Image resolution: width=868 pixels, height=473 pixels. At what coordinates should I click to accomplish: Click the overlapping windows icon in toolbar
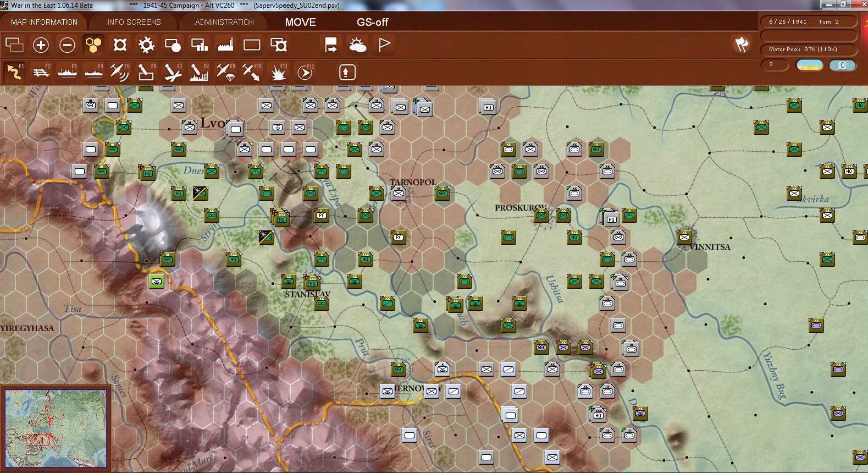pyautogui.click(x=14, y=45)
